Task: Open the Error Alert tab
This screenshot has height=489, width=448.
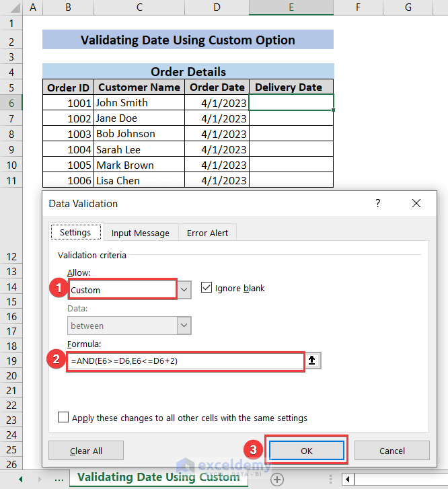Action: pos(207,233)
